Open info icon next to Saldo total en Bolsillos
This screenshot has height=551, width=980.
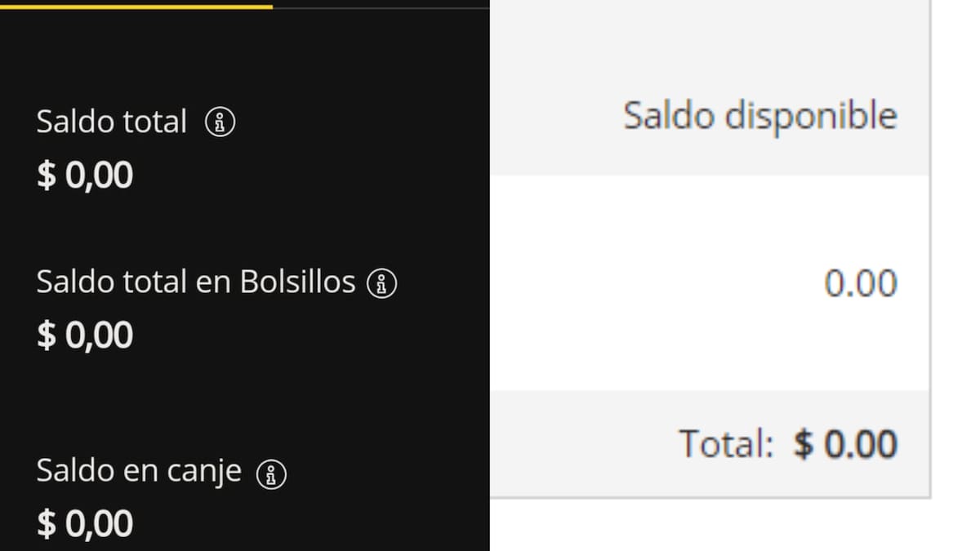[381, 283]
